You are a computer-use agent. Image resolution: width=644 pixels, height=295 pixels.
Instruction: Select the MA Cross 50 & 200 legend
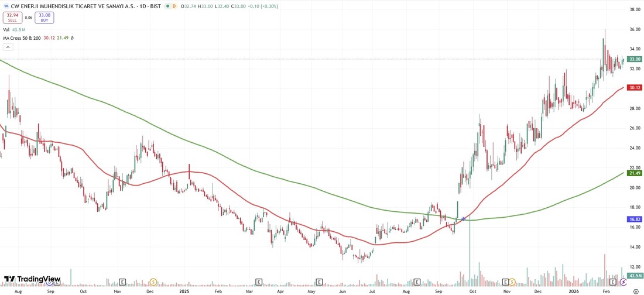click(x=22, y=38)
